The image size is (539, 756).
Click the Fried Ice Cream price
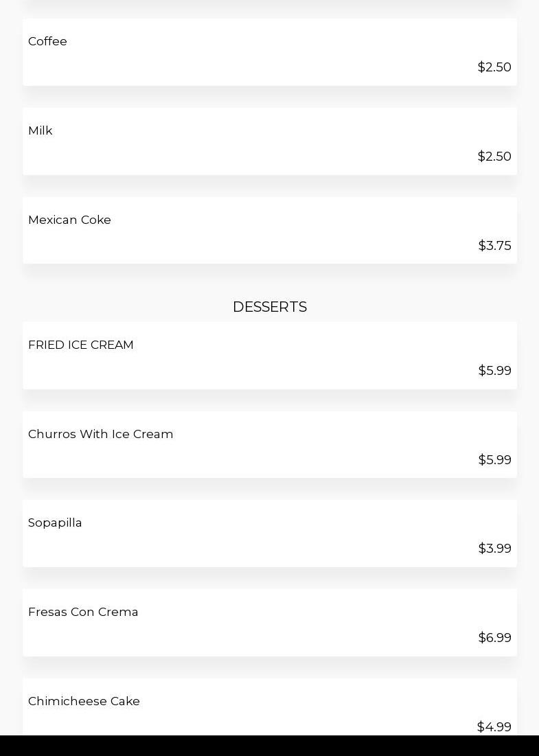click(x=494, y=371)
